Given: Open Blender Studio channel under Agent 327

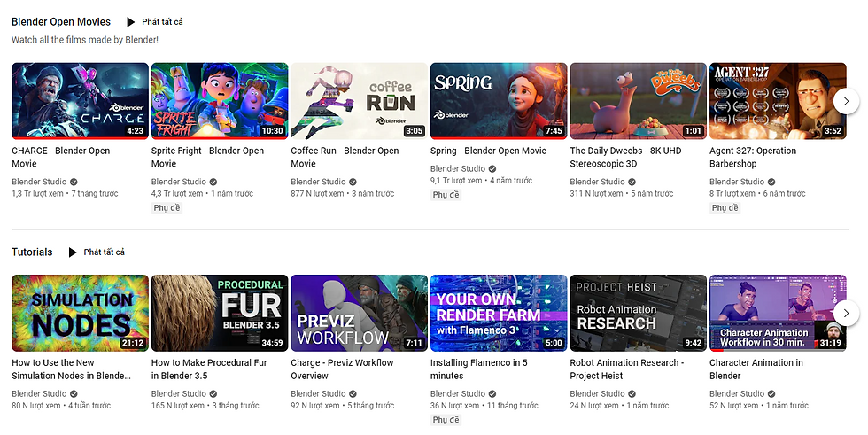Looking at the screenshot, I should tap(736, 182).
